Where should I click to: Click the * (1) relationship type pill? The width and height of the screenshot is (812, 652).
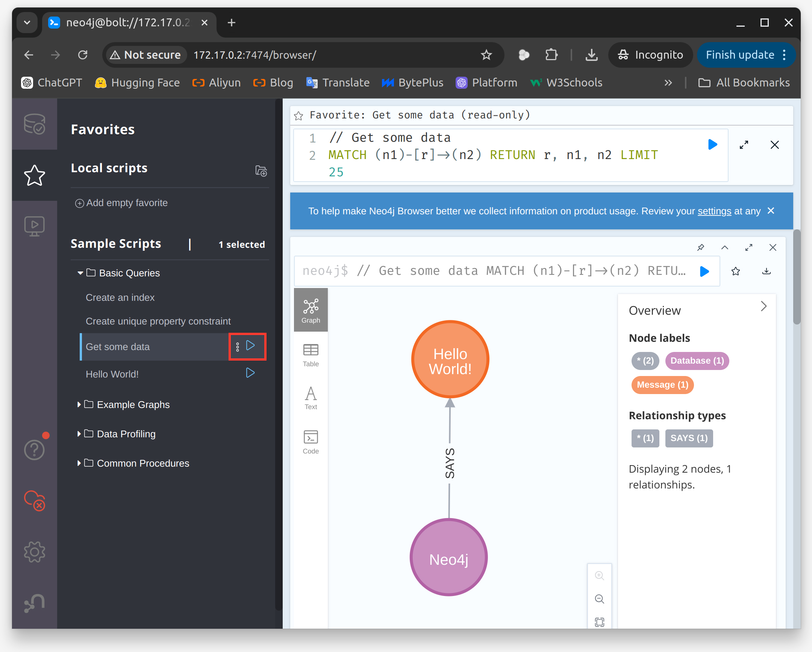point(645,438)
